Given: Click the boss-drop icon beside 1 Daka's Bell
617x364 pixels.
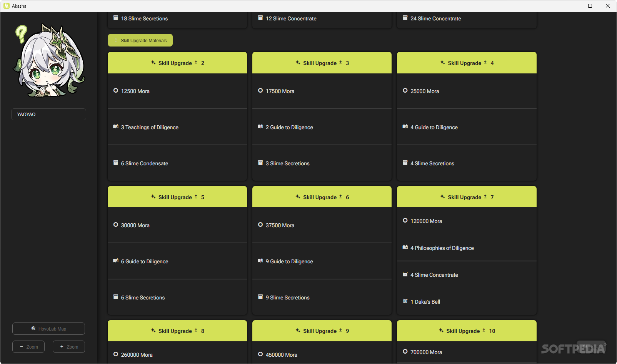Looking at the screenshot, I should (405, 301).
